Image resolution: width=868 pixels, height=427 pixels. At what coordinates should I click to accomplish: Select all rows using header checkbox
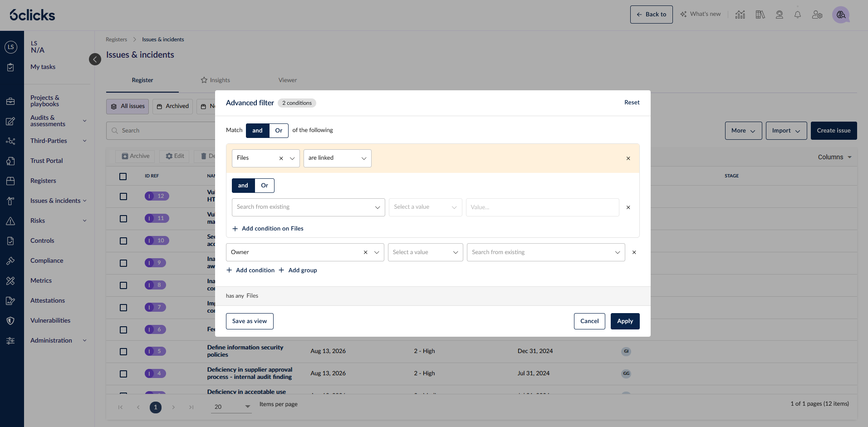pyautogui.click(x=123, y=177)
